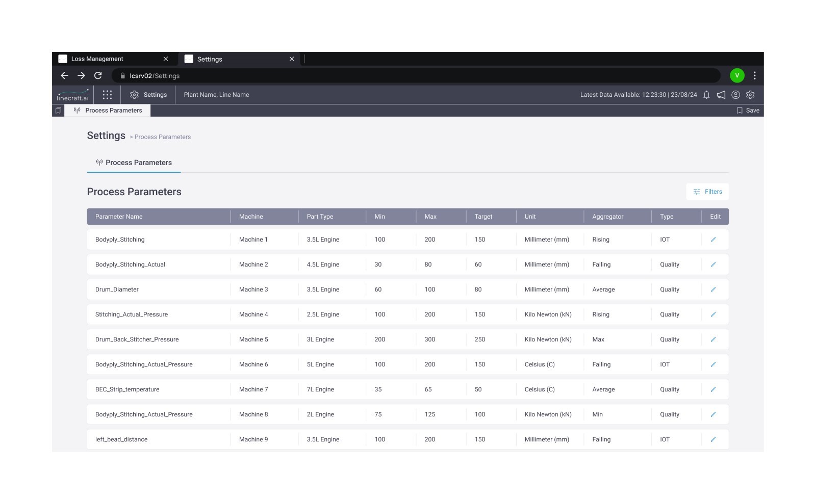This screenshot has width=816, height=504.
Task: Click the left_bead_distance parameter name
Action: (121, 439)
